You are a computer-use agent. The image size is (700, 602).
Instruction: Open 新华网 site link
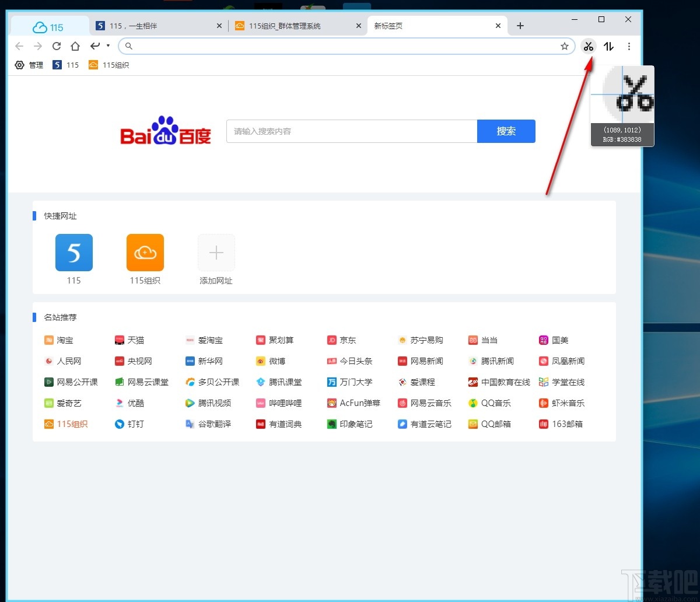click(204, 361)
